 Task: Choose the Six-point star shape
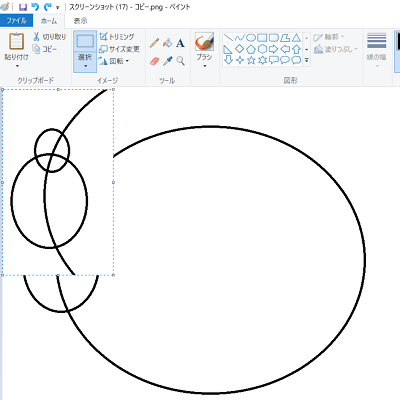(x=262, y=60)
